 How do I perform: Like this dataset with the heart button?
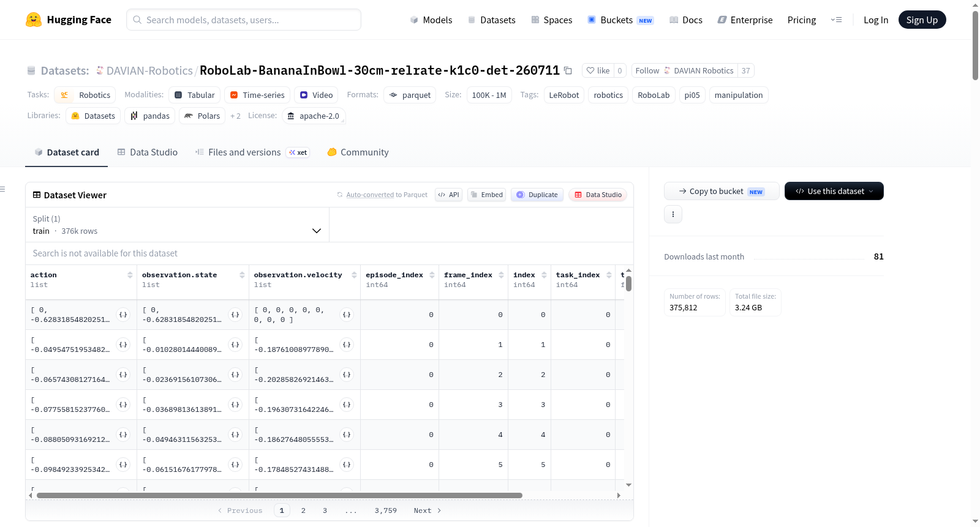pos(598,70)
